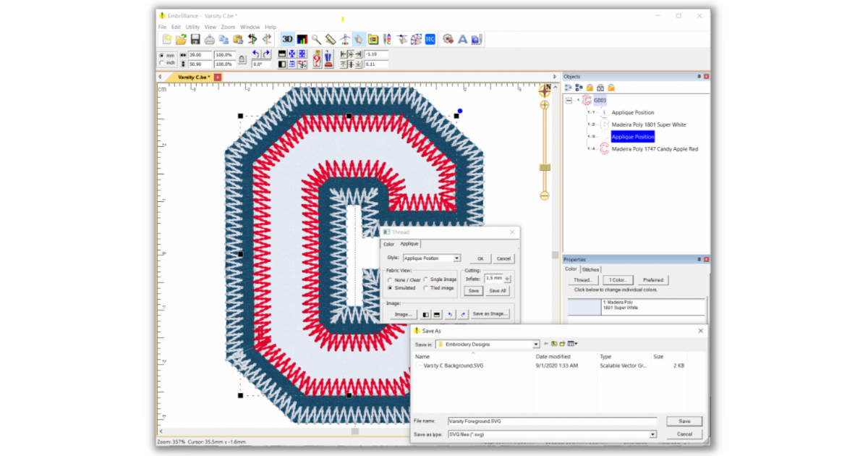
Task: Click the Save All button under Cutting
Action: click(498, 291)
